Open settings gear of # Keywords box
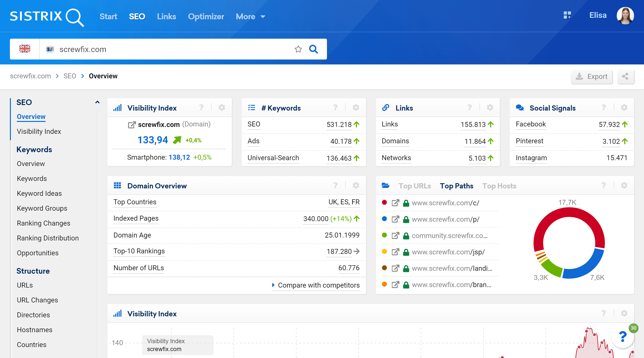644x358 pixels. tap(356, 108)
